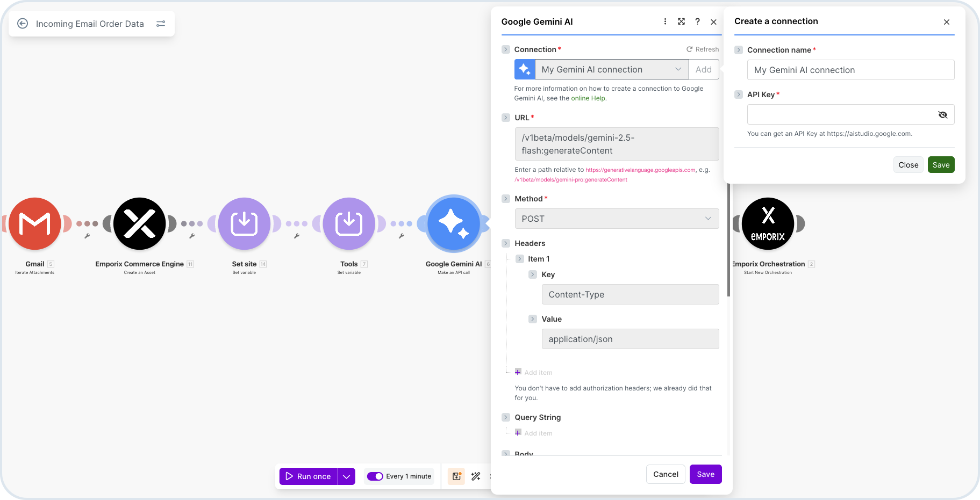Click the Connection name input field
The width and height of the screenshot is (980, 500).
[850, 70]
